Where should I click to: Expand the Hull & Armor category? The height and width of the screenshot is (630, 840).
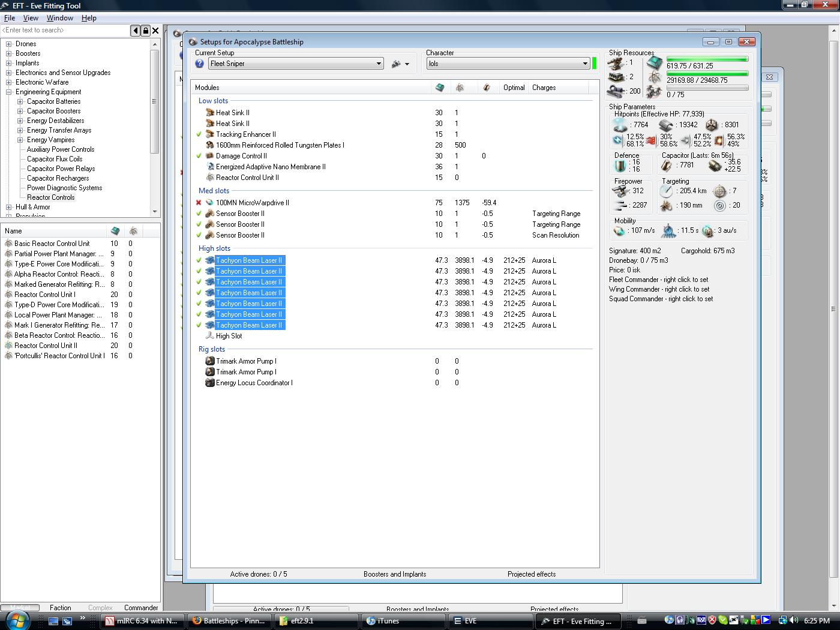tap(9, 207)
